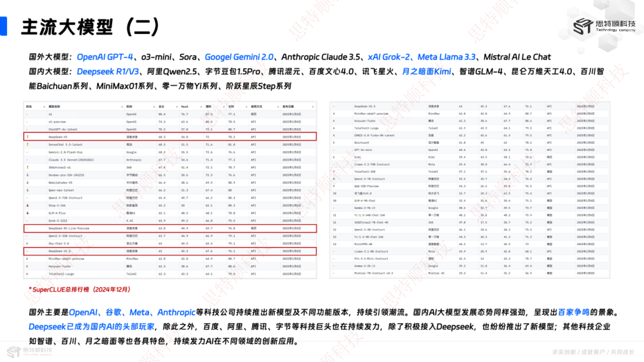Image resolution: width=644 pixels, height=362 pixels.
Task: Click the Llama-3.3-70B-Instruct model name
Action: [x=371, y=165]
